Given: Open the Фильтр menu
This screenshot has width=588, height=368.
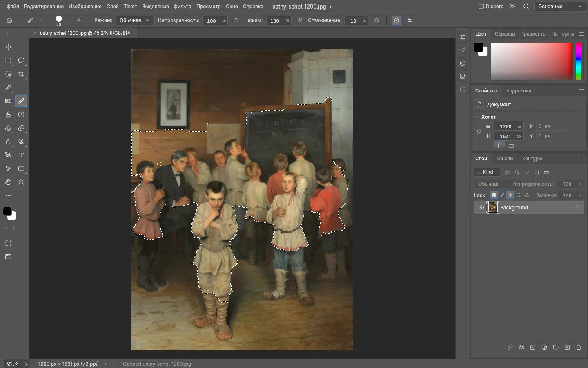Looking at the screenshot, I should click(x=182, y=7).
